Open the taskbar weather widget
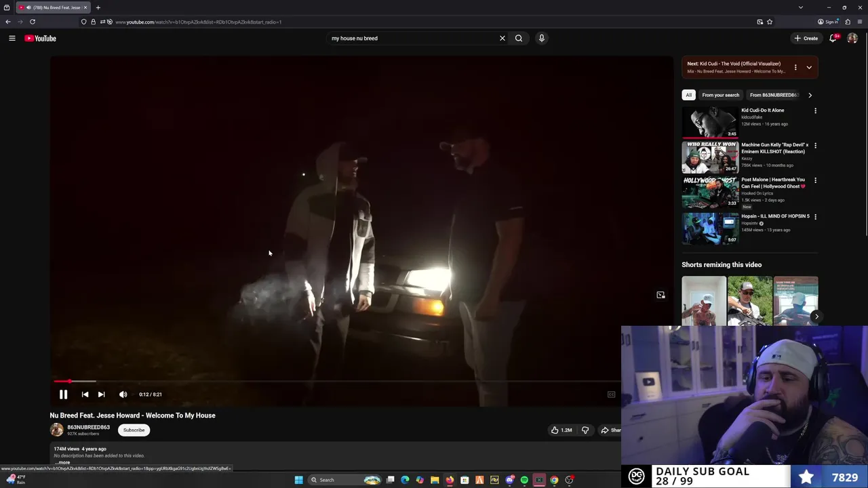868x488 pixels. pyautogui.click(x=16, y=479)
